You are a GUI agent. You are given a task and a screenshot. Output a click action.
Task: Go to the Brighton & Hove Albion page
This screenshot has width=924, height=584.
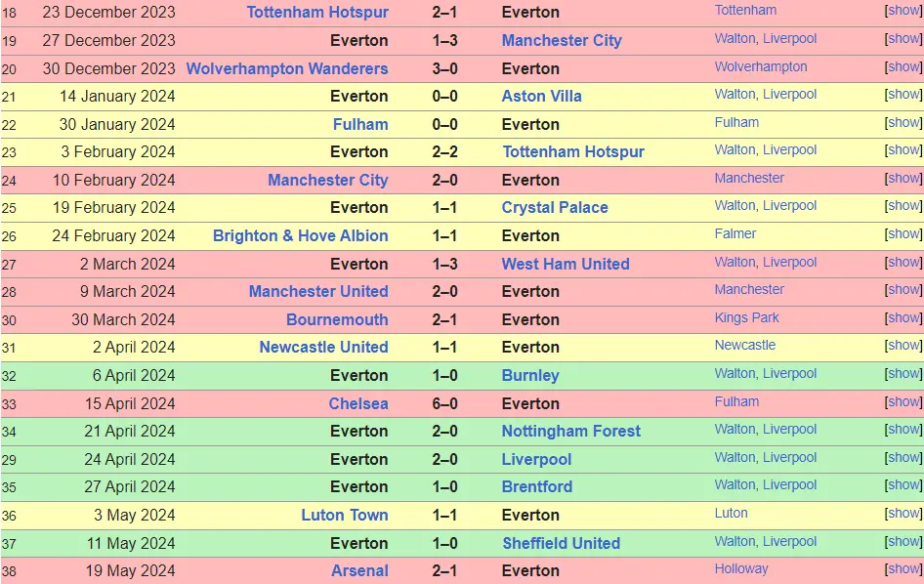click(x=300, y=236)
